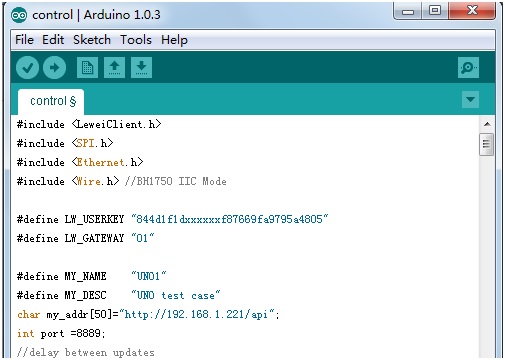Click the "UNO1" string value
505x360 pixels.
[149, 276]
